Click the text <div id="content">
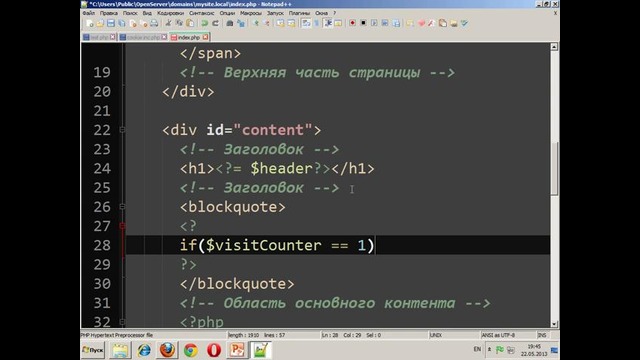This screenshot has width=640, height=360. pyautogui.click(x=242, y=130)
